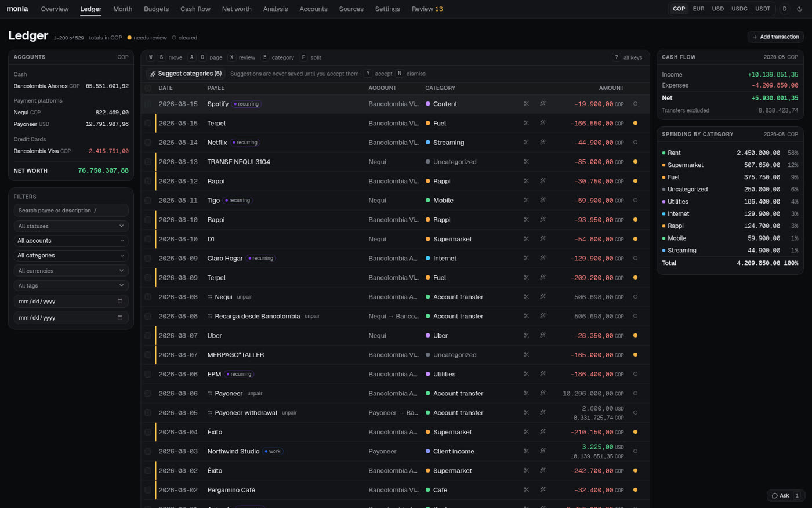The image size is (812, 508).
Task: Click the Add transaction button
Action: (x=775, y=37)
